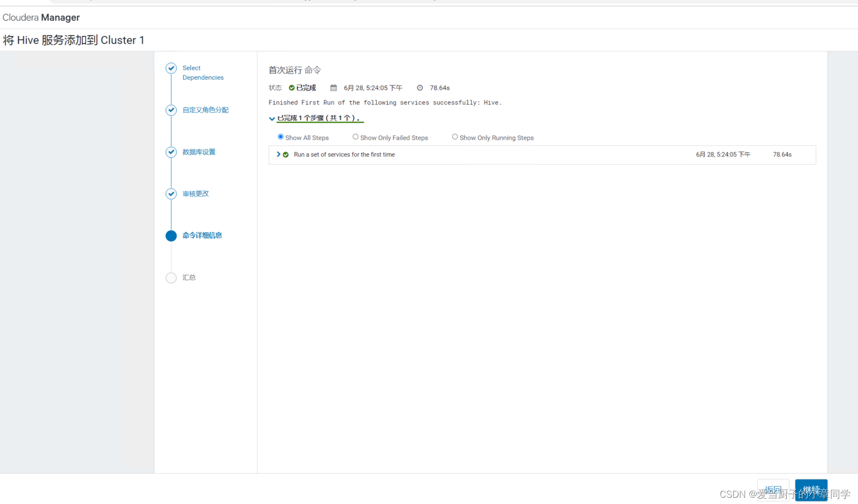The height and width of the screenshot is (504, 858).
Task: Click the calendar icon beside start time
Action: [334, 88]
